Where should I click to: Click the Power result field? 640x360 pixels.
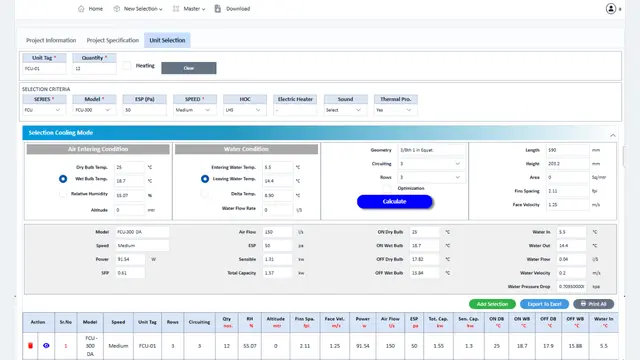click(x=130, y=259)
